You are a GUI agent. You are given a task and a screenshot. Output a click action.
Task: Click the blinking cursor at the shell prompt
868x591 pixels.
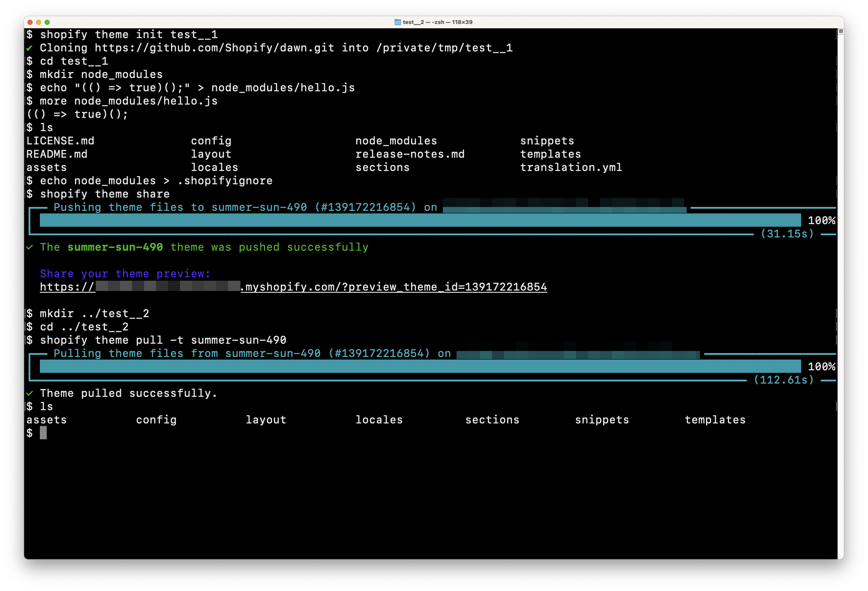(44, 433)
